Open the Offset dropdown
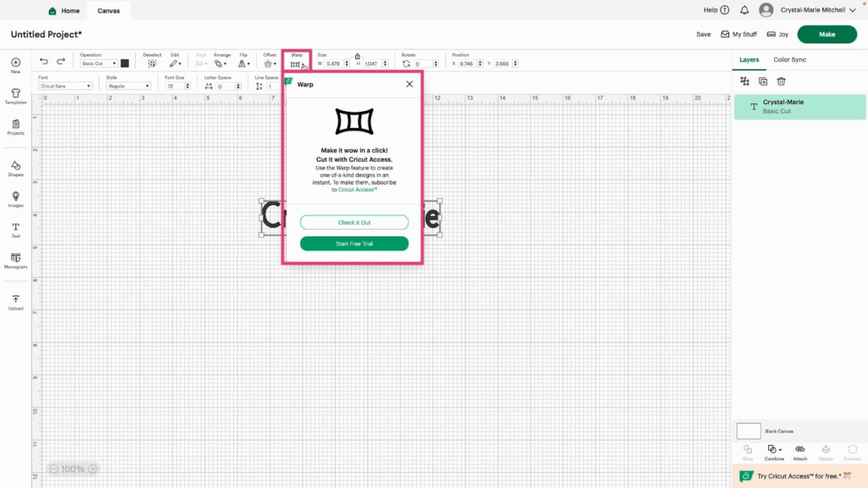The height and width of the screenshot is (488, 868). click(270, 64)
